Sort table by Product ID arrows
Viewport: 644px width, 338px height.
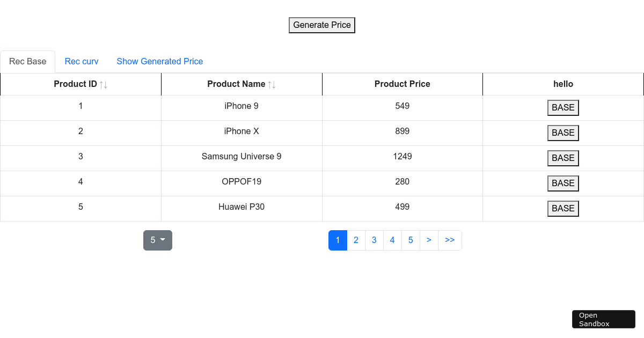104,85
